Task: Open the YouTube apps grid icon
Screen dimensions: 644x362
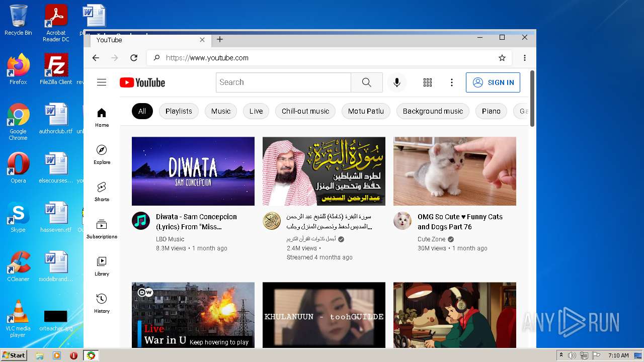Action: [428, 82]
